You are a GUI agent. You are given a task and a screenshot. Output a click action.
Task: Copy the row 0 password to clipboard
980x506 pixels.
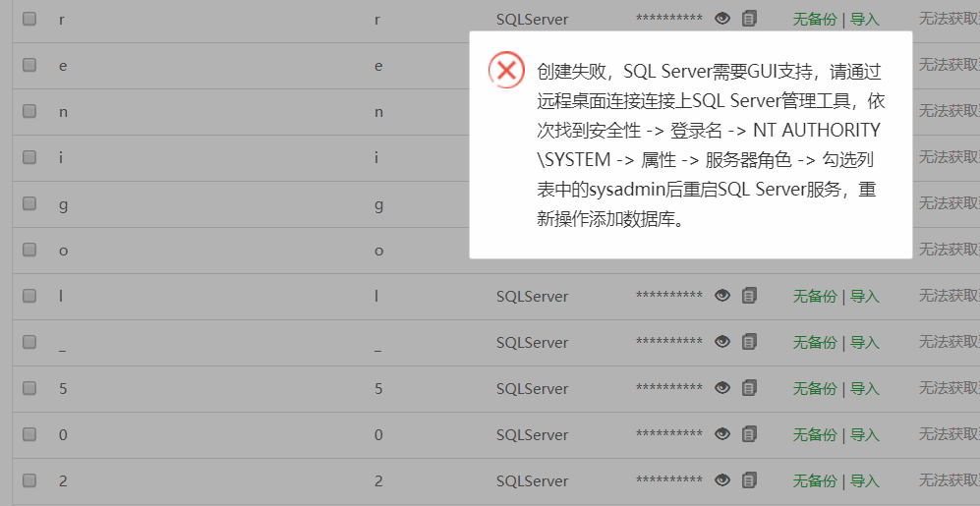(x=749, y=434)
